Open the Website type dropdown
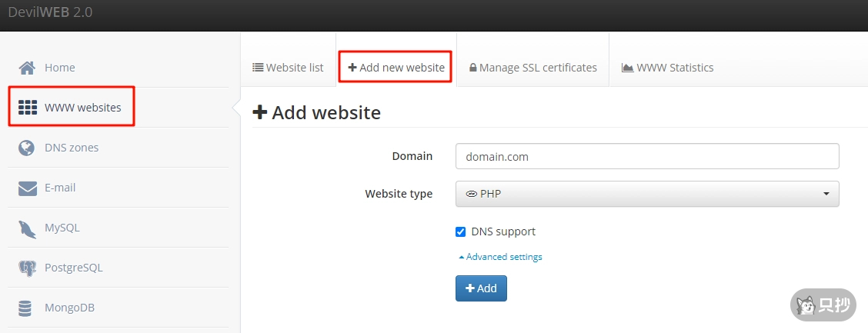Screen dimensions: 868x333 (x=646, y=194)
